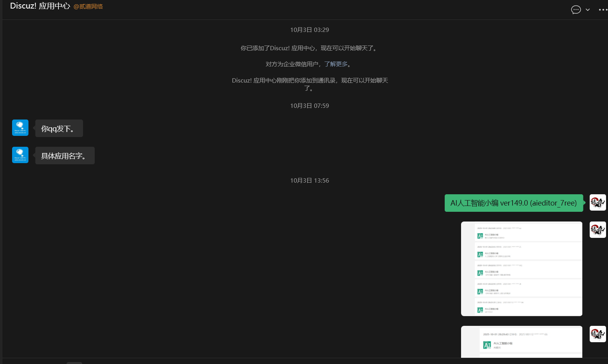This screenshot has width=608, height=364.
Task: Click the Discuz! 应用中心 chat title
Action: tap(40, 6)
